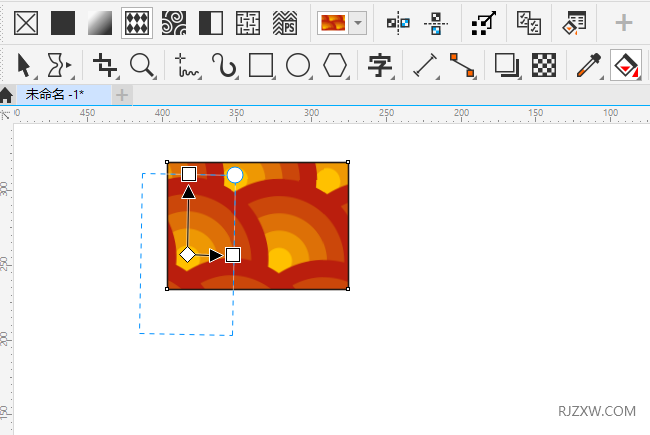Click the ruler origin corner box

(x=6, y=115)
